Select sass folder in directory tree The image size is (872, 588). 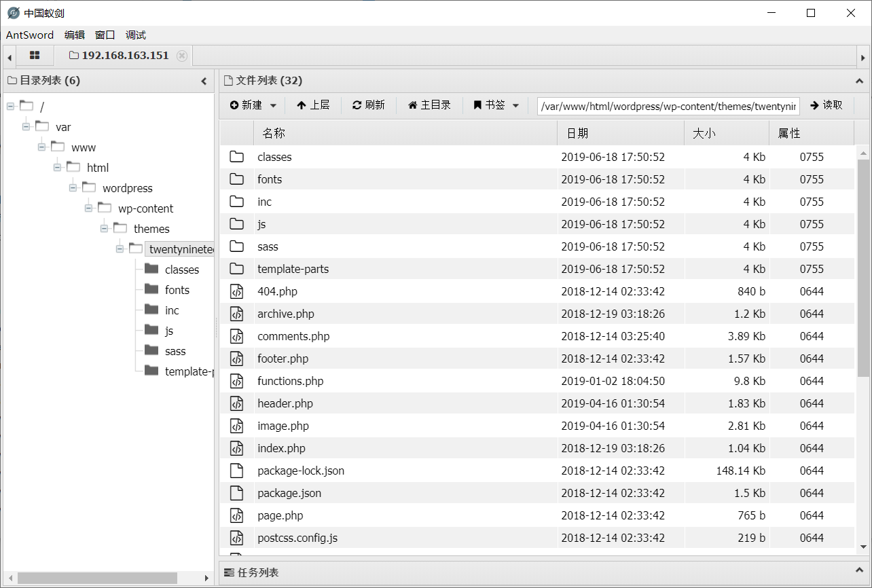(175, 351)
